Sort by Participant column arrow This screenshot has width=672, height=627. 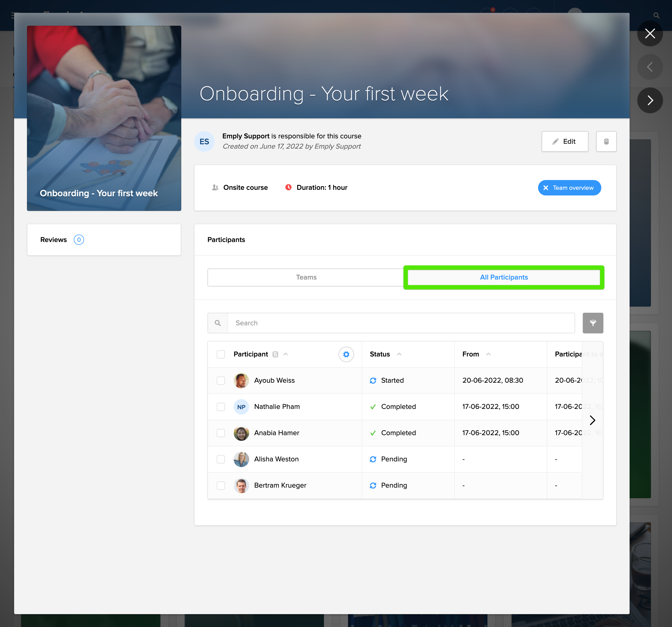(x=286, y=354)
